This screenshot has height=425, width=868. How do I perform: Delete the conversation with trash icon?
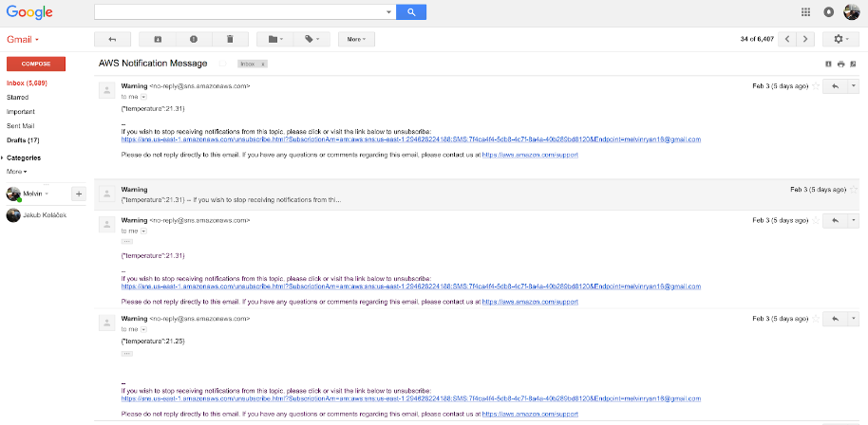tap(230, 39)
